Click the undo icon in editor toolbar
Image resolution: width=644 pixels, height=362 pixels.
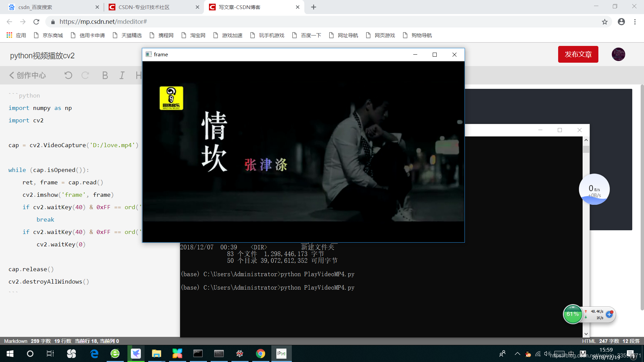pyautogui.click(x=68, y=75)
